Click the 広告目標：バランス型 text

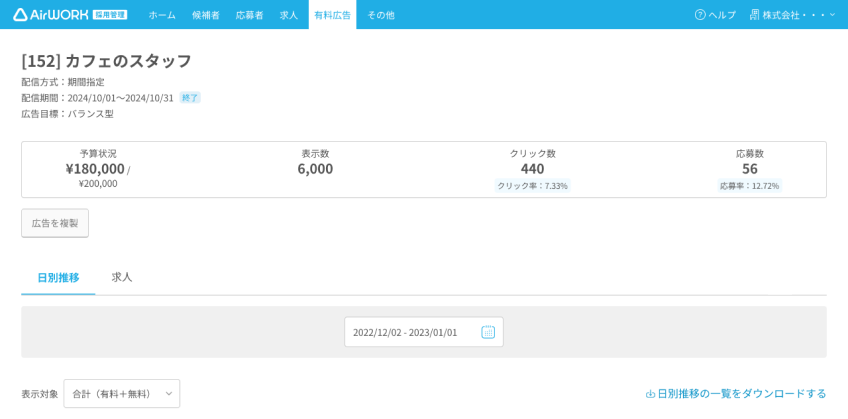(x=68, y=114)
